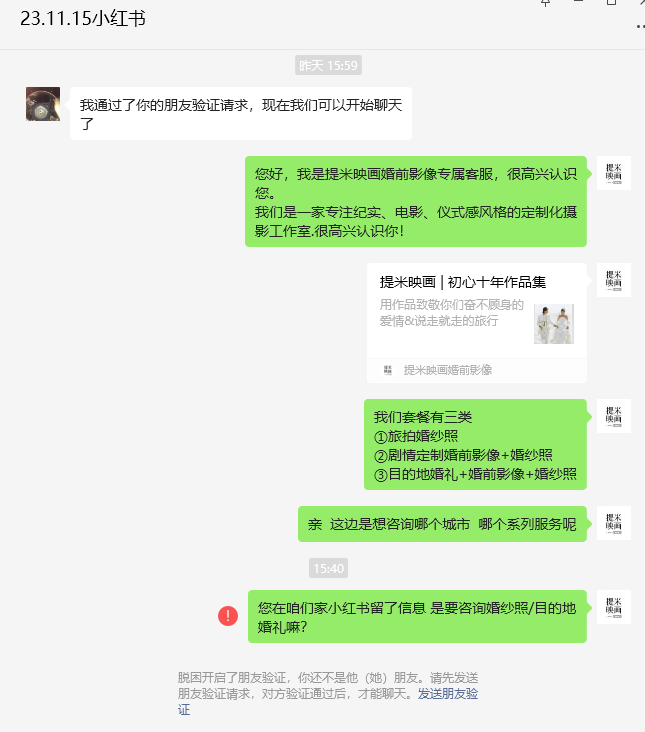The width and height of the screenshot is (645, 732).
Task: Select the 我们套餐有三类 message bubble
Action: pos(475,444)
